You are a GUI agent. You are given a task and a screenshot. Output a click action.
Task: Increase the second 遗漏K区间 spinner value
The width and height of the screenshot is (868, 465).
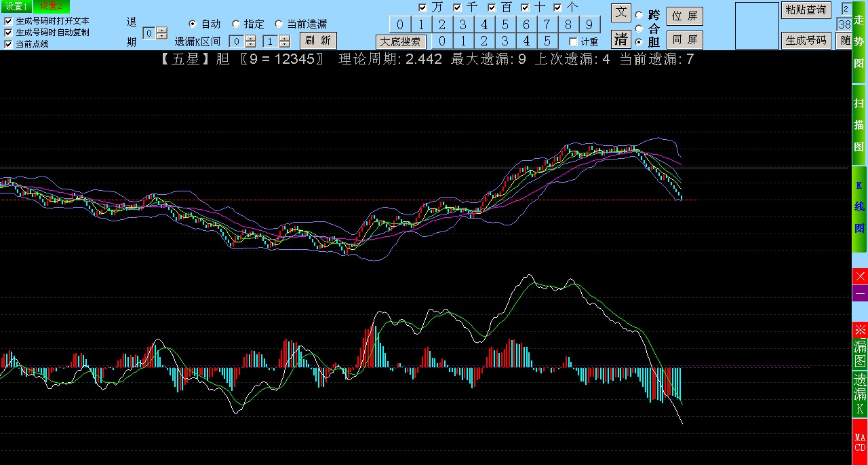pyautogui.click(x=284, y=38)
